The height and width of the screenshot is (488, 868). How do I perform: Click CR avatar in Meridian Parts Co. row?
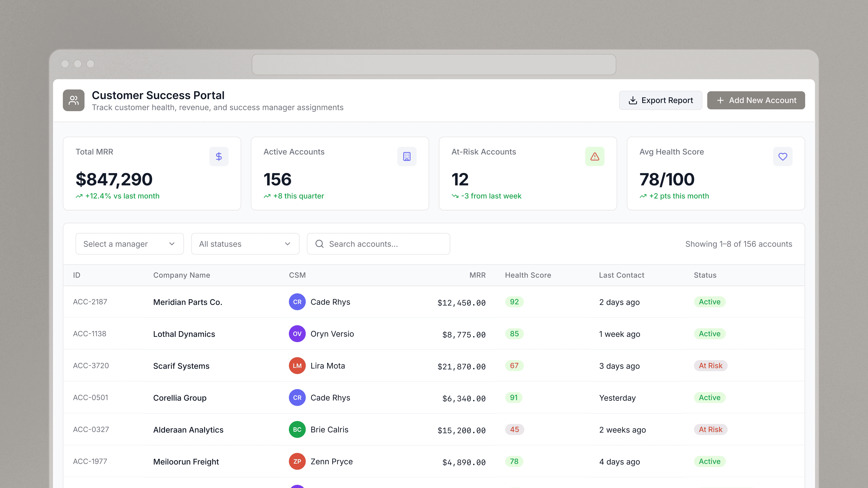click(x=297, y=302)
